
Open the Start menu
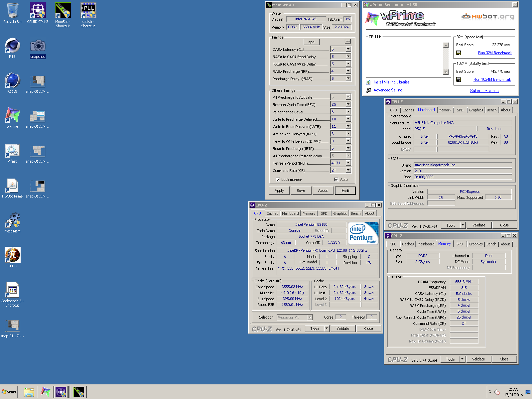(9, 392)
